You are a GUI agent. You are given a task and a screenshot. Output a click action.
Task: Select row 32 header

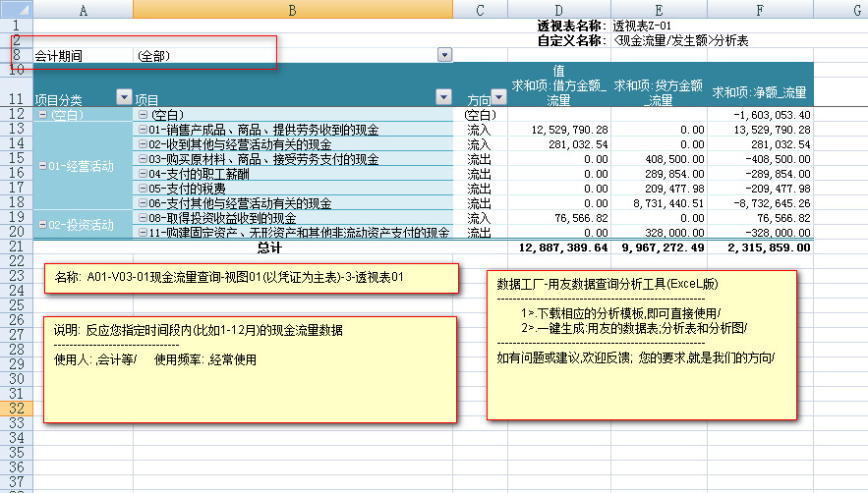[15, 408]
